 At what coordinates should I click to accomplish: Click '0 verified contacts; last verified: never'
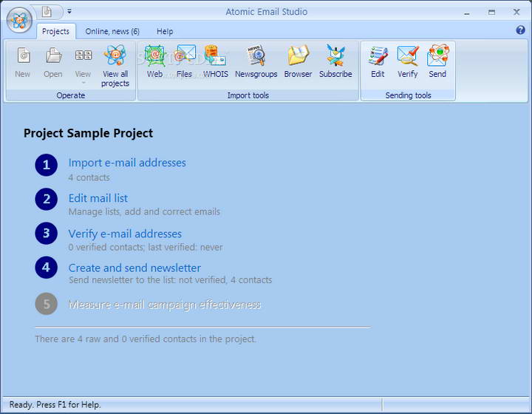point(146,247)
